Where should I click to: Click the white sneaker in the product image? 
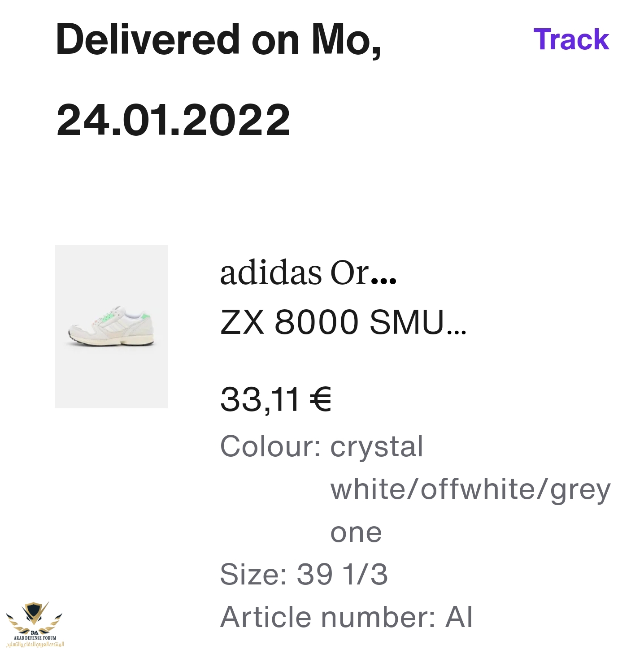(111, 327)
